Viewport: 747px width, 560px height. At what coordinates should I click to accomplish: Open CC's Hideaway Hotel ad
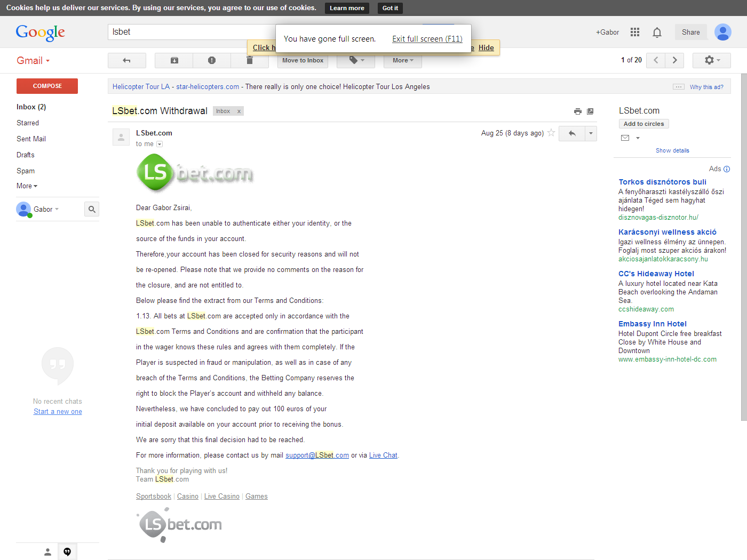pos(656,274)
